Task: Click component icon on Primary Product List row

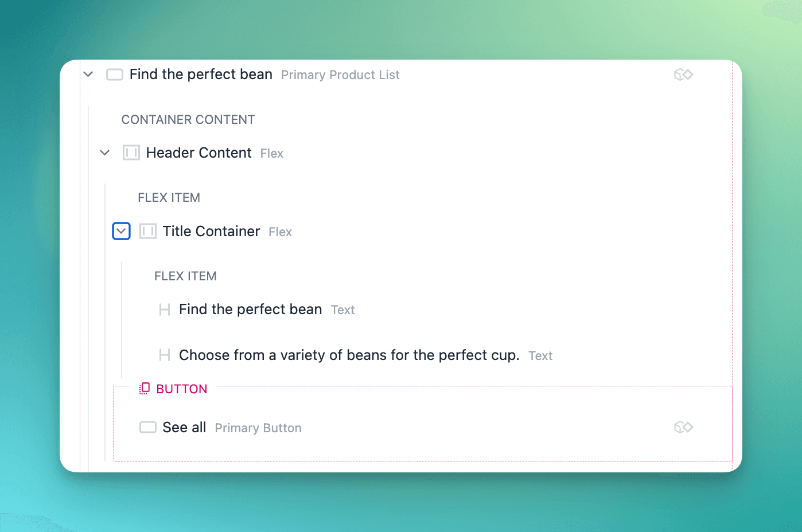Action: (683, 75)
